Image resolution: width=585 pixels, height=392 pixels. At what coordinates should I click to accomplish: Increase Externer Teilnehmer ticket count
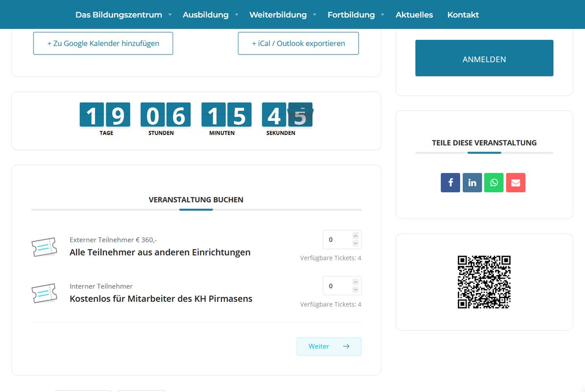(355, 235)
